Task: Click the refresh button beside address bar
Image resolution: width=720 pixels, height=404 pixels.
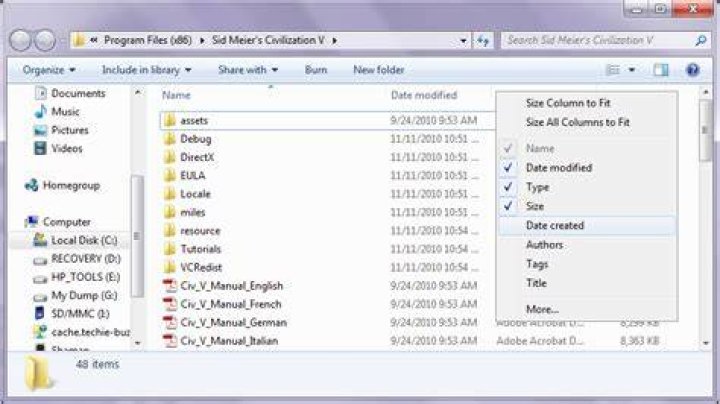Action: coord(483,41)
